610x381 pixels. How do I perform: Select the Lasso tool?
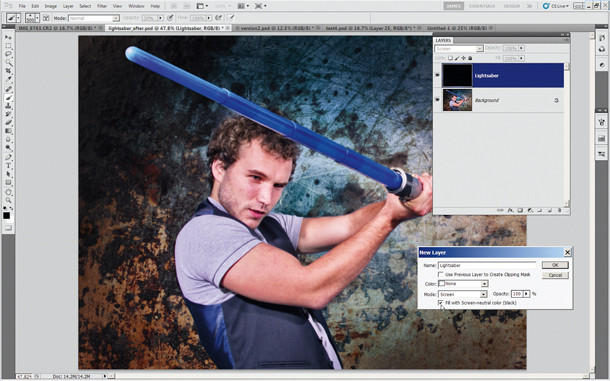click(x=8, y=54)
